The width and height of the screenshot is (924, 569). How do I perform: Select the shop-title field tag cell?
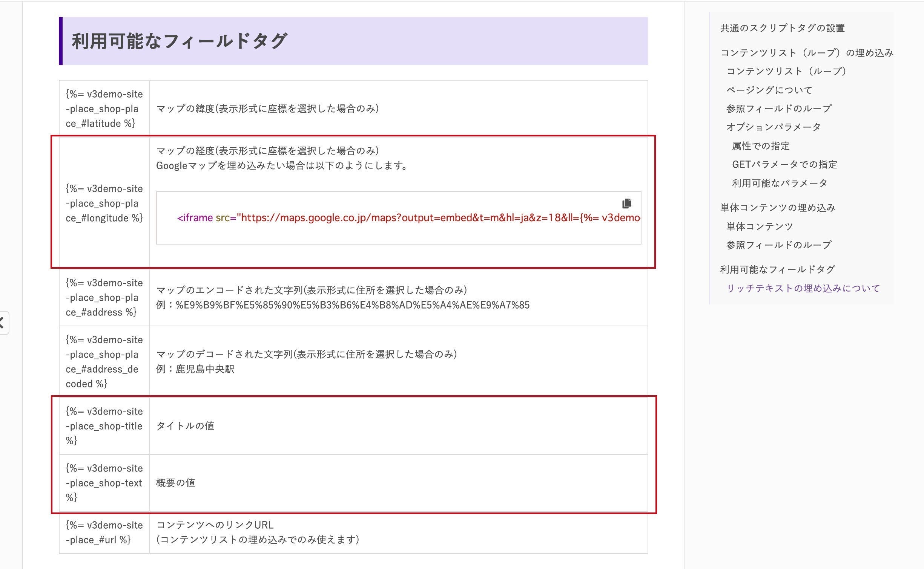point(104,426)
